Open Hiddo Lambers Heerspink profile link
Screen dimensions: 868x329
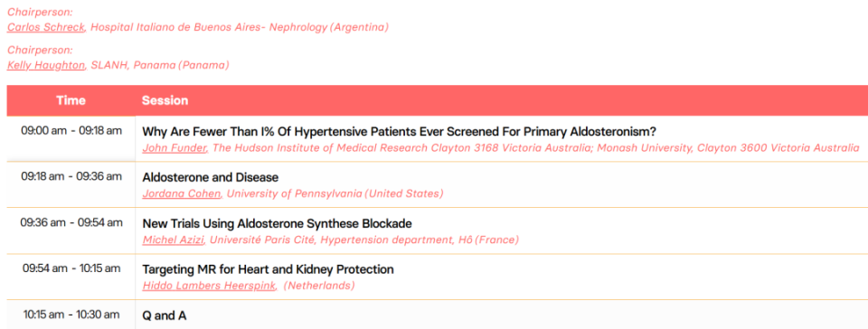[209, 286]
